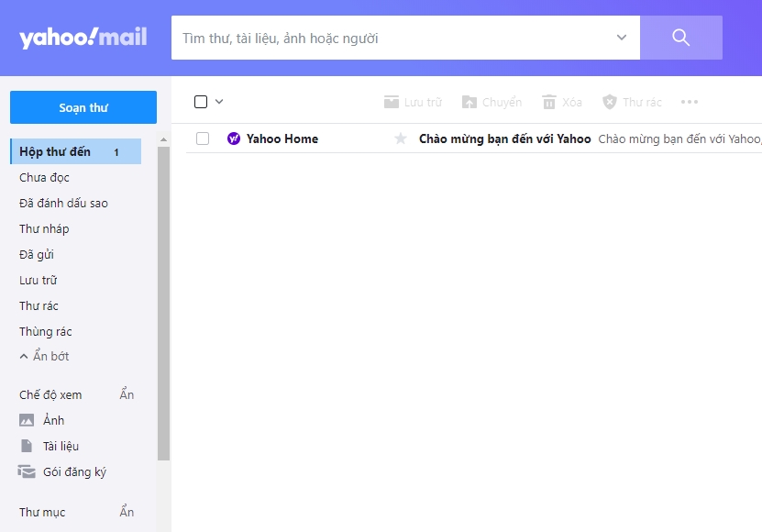The image size is (762, 532).
Task: Click the purple Yahoo Home sender avatar
Action: click(234, 139)
